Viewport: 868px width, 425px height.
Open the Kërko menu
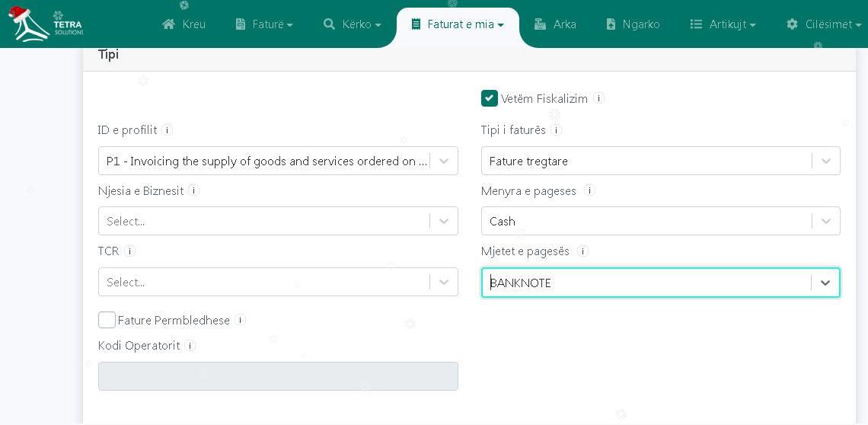coord(353,24)
